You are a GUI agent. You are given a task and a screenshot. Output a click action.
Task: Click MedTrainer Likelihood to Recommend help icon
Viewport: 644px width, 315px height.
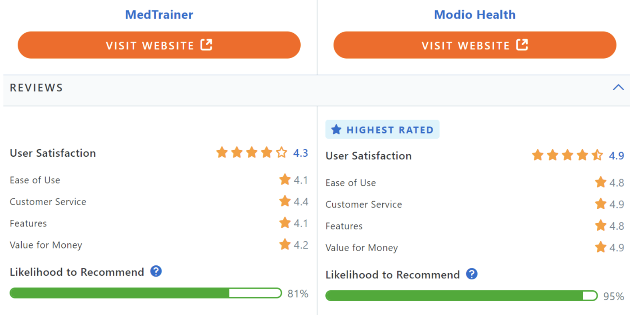[156, 271]
